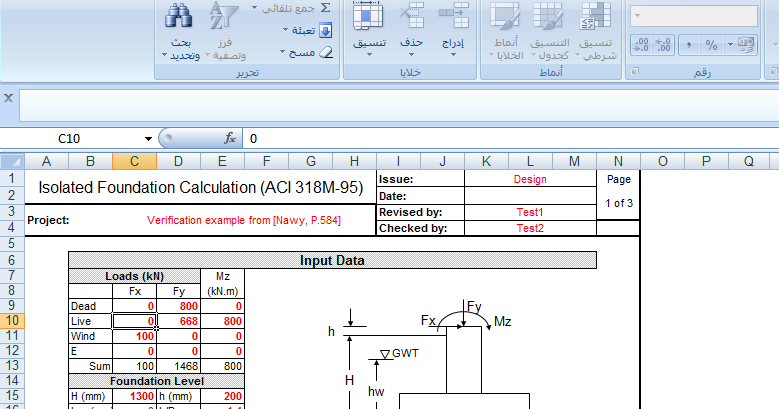Screen dimensions: 779x409
Task: Click the 'Loads (kN)' header cell
Action: pyautogui.click(x=135, y=276)
